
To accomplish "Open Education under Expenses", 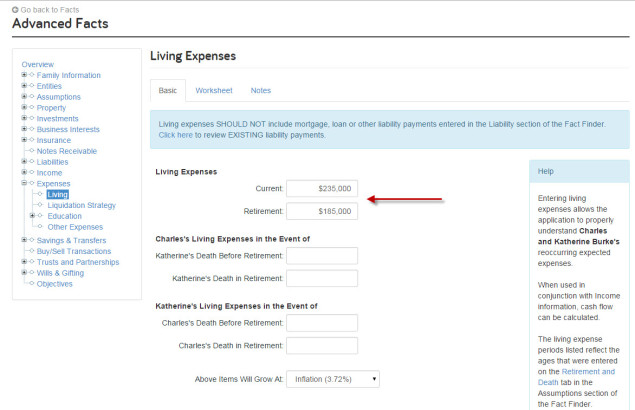I will [64, 216].
